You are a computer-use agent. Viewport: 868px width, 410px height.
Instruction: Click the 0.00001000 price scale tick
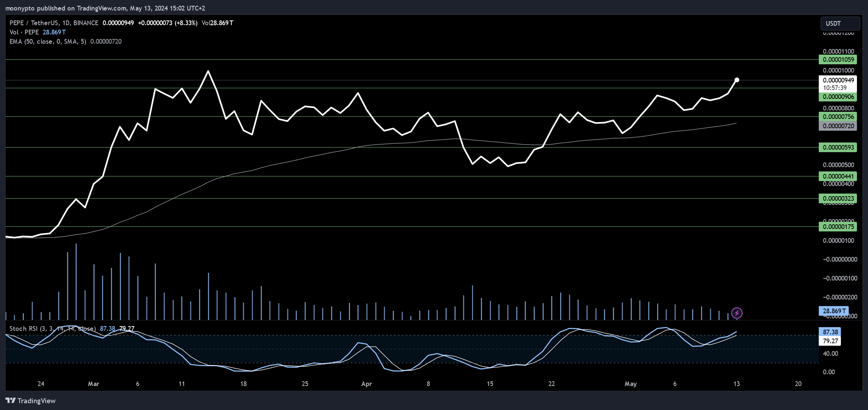pyautogui.click(x=838, y=70)
